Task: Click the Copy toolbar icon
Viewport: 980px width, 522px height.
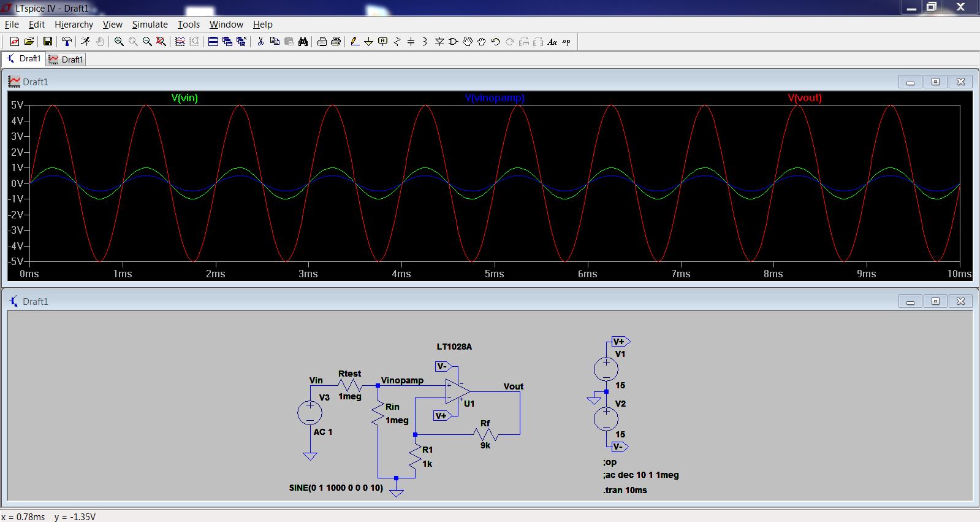Action: coord(275,42)
